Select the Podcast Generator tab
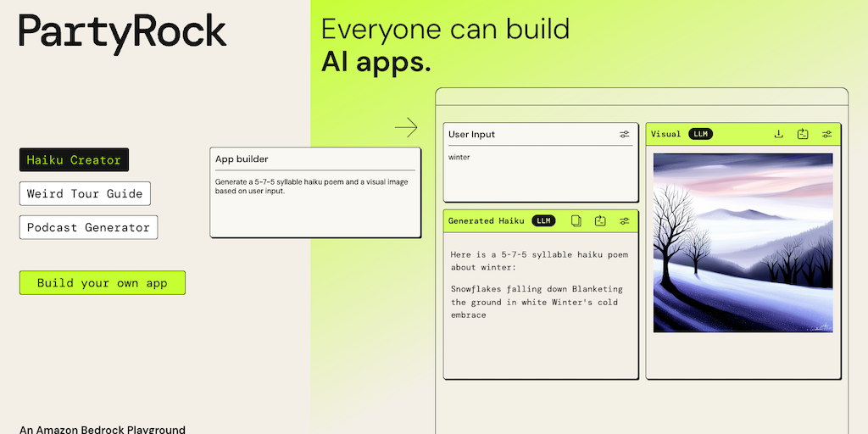 point(88,227)
